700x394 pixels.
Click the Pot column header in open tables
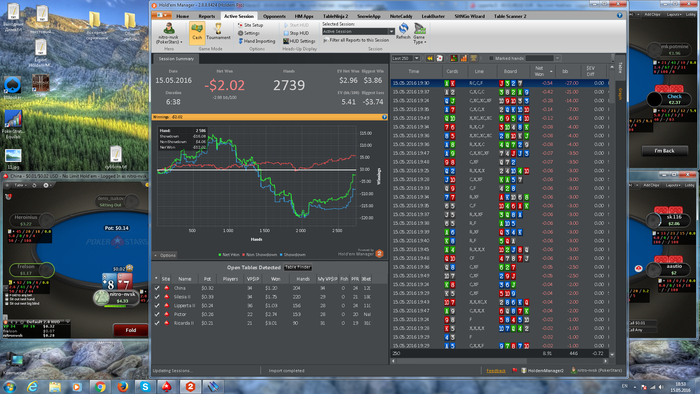[207, 279]
